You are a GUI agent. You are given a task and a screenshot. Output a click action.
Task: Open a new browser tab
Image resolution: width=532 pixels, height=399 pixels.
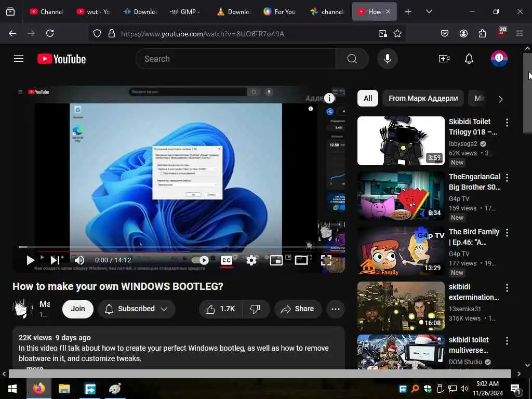pyautogui.click(x=408, y=12)
